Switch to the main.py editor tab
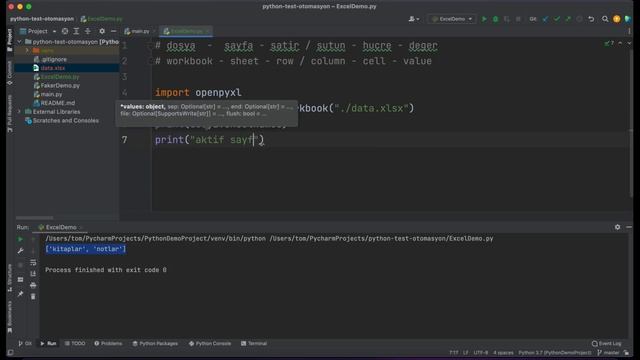Screen dimensions: 640x360 pos(140,31)
